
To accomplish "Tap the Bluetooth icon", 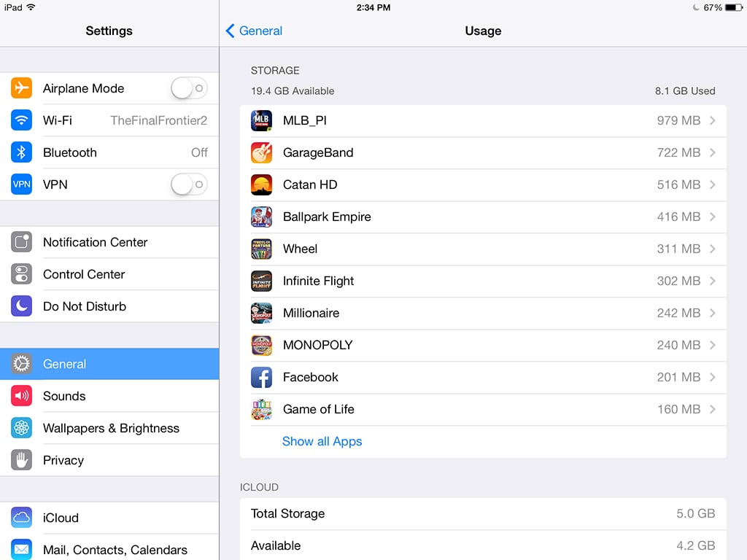I will [21, 152].
